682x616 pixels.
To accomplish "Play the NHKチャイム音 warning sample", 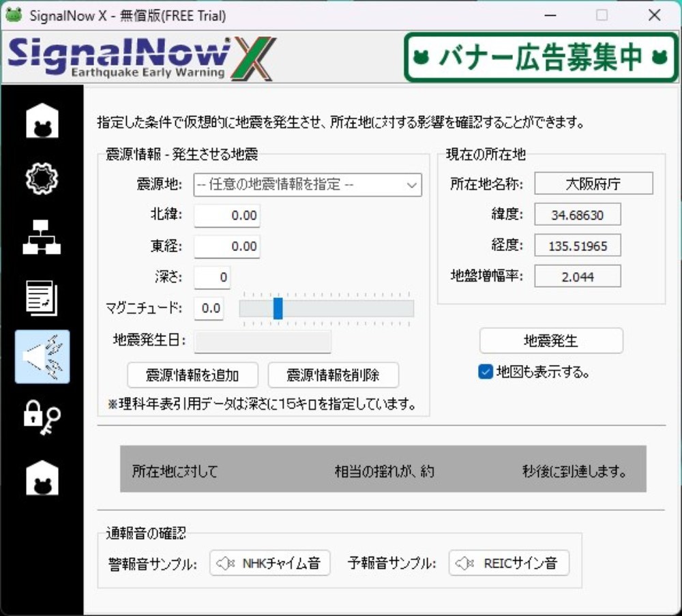I will tap(269, 563).
